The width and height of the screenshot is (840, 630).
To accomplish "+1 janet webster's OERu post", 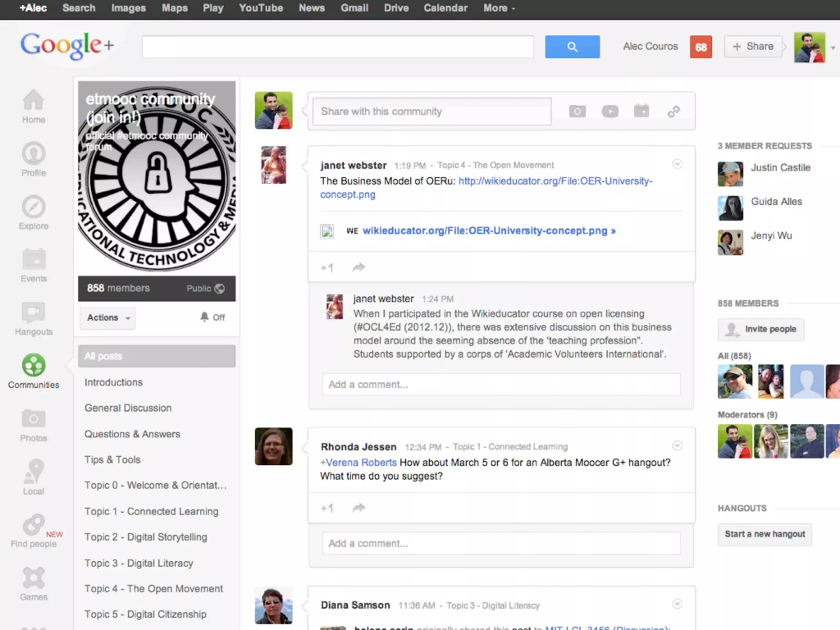I will click(x=327, y=268).
